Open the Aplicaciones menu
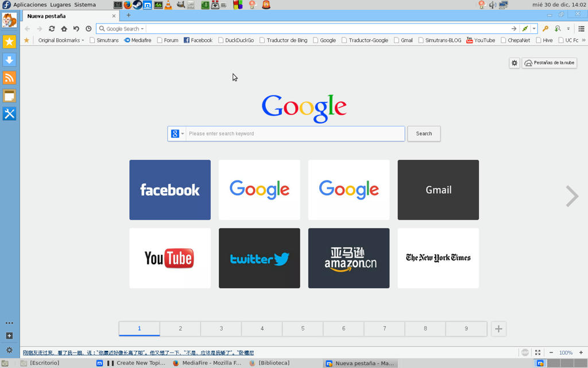 tap(30, 5)
